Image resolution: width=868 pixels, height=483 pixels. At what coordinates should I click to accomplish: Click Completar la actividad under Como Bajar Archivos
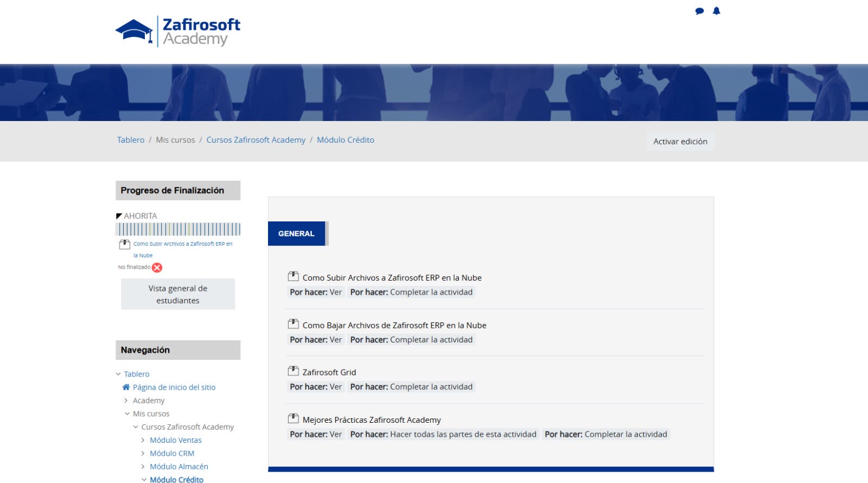pyautogui.click(x=411, y=340)
